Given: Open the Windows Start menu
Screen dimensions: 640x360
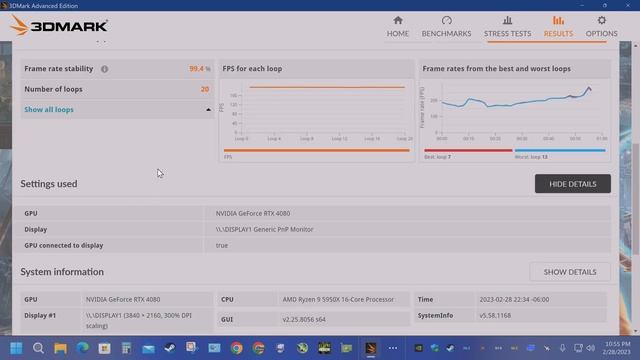Looking at the screenshot, I should coord(16,348).
